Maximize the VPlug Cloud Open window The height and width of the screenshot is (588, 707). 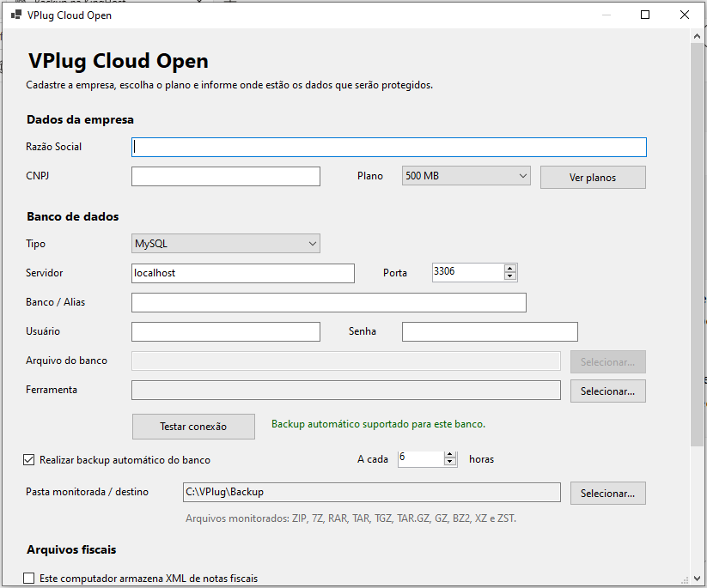click(645, 15)
